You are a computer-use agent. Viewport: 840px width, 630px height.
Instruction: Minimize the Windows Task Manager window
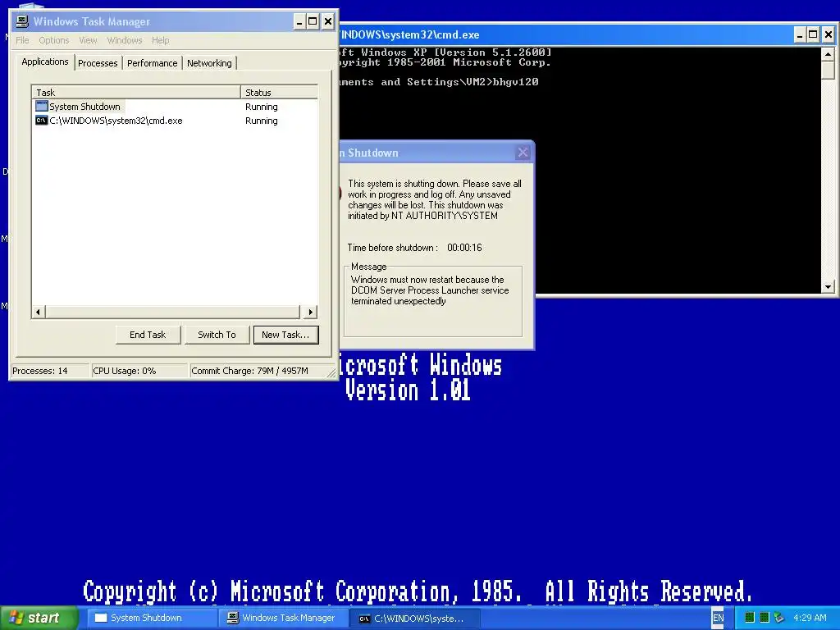click(x=299, y=22)
